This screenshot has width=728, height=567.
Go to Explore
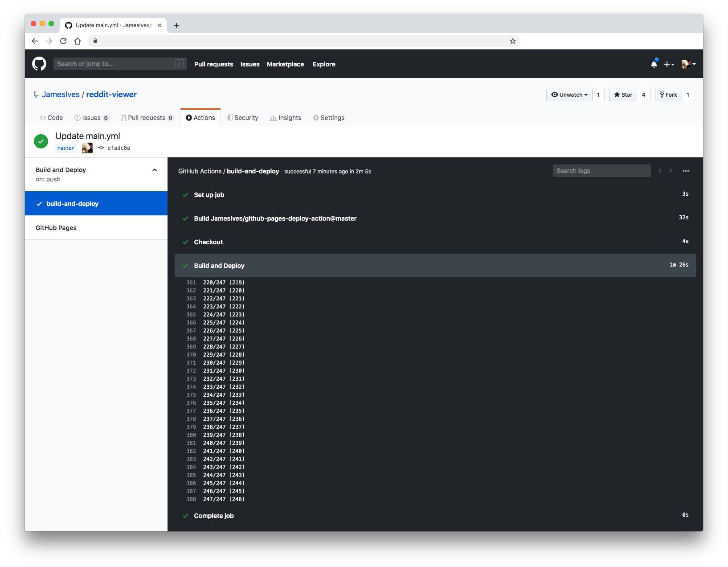[x=324, y=64]
